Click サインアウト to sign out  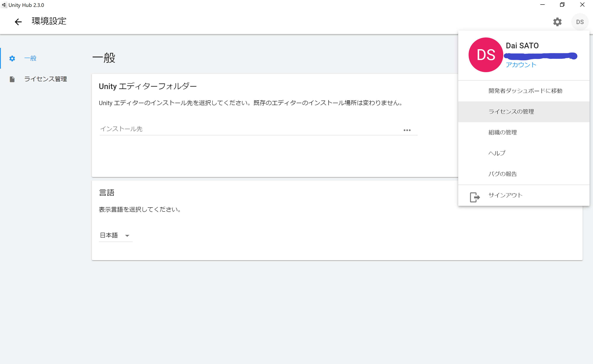point(505,195)
